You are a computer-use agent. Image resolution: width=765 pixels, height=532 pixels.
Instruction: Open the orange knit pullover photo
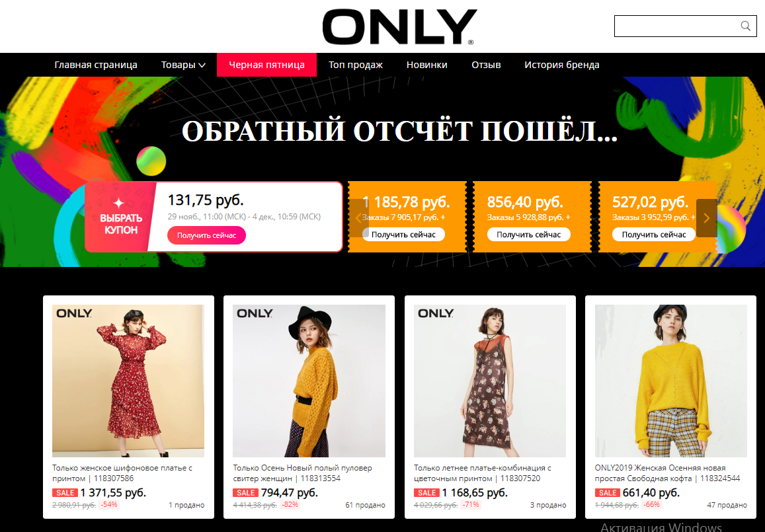point(309,381)
